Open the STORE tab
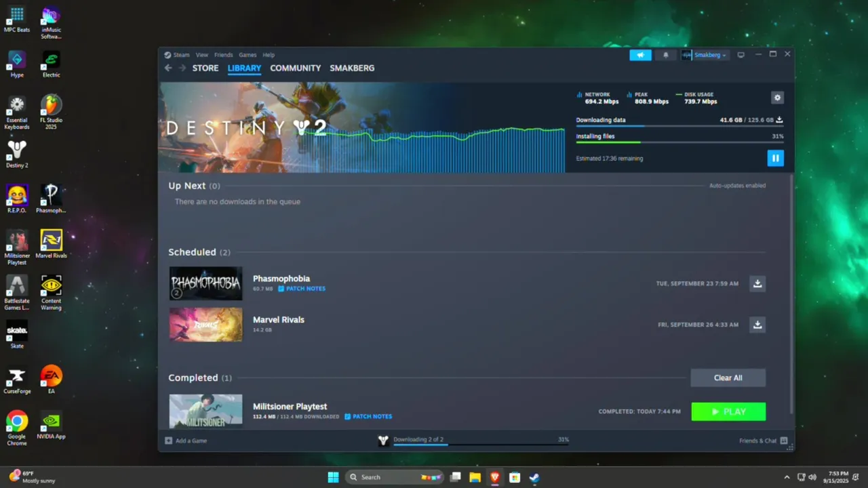The width and height of the screenshot is (868, 488). (205, 68)
